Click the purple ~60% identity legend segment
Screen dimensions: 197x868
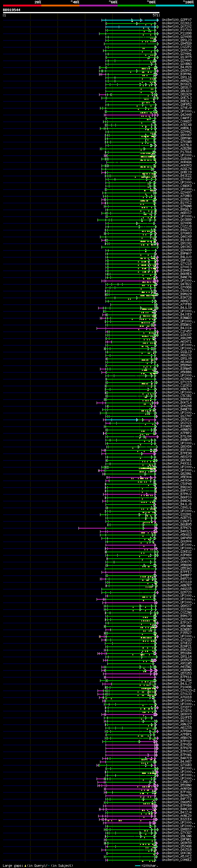coord(99,6)
